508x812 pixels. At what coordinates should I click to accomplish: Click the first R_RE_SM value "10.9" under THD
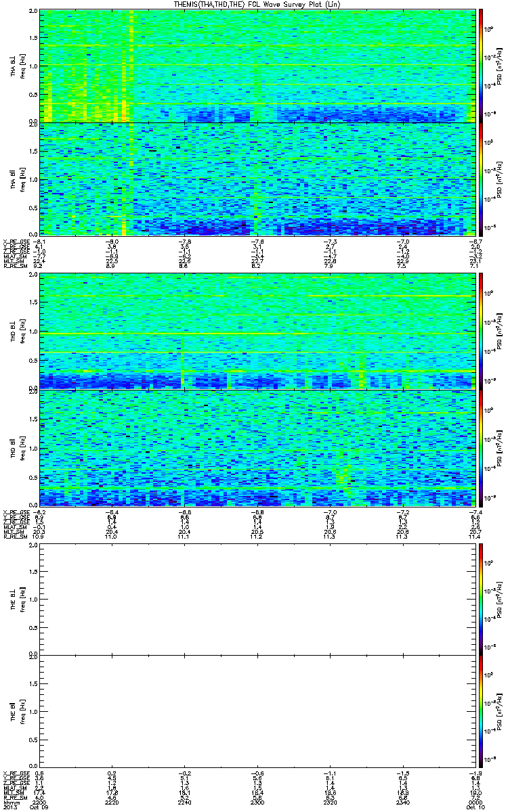click(x=39, y=537)
